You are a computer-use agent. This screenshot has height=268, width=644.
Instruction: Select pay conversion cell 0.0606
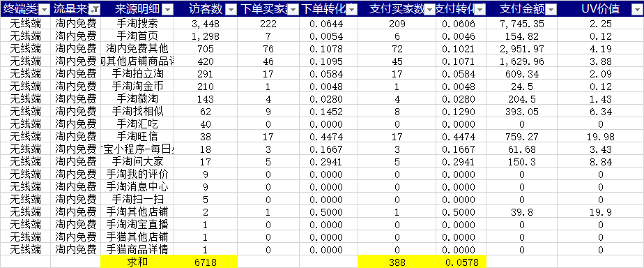461,24
